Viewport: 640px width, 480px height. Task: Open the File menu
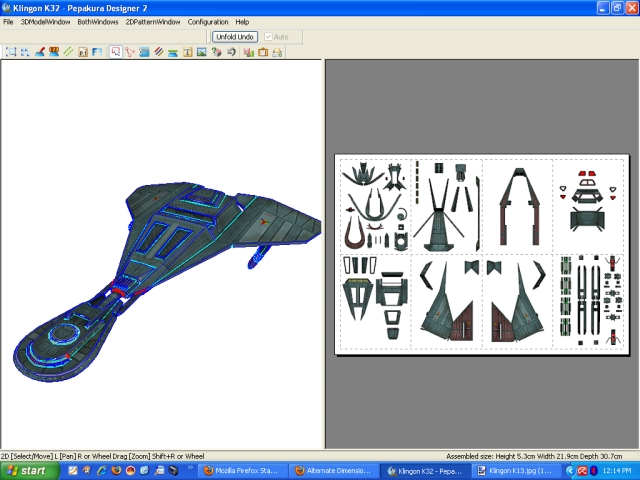click(x=8, y=22)
